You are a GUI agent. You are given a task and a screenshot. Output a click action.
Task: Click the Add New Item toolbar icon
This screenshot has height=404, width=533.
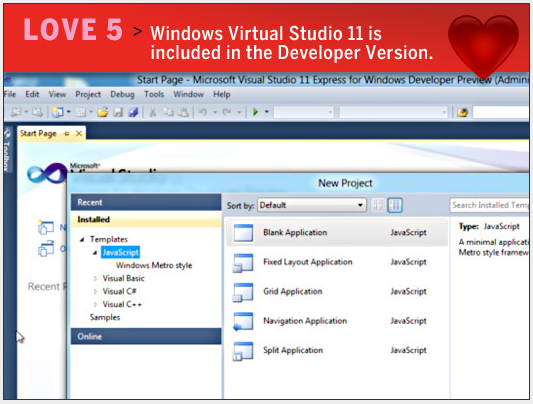[81, 112]
